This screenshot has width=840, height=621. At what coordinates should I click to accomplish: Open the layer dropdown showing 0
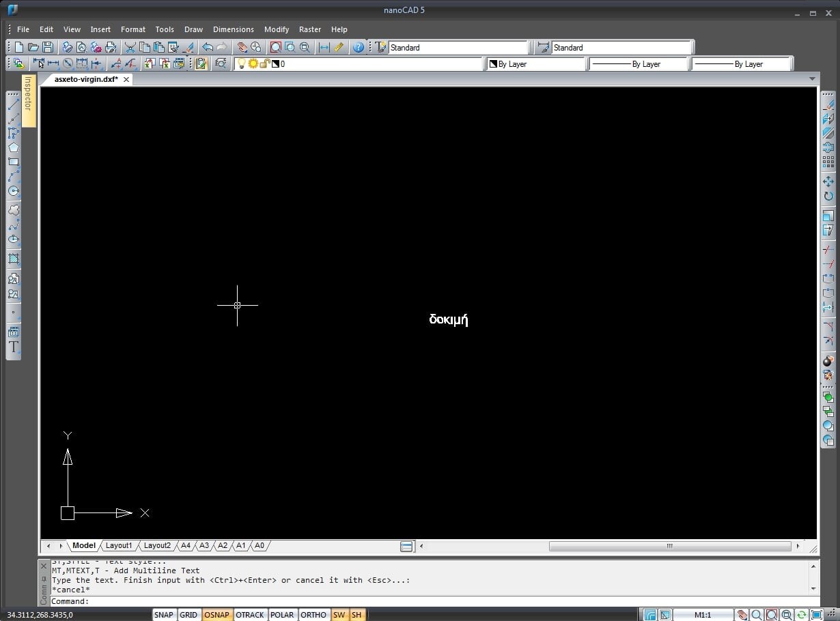click(x=359, y=64)
